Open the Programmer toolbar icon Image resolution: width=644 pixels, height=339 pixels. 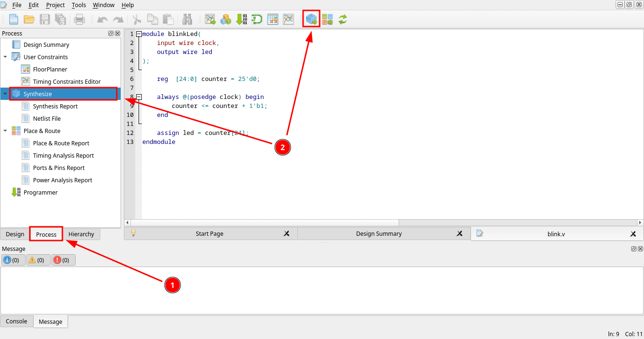click(241, 19)
